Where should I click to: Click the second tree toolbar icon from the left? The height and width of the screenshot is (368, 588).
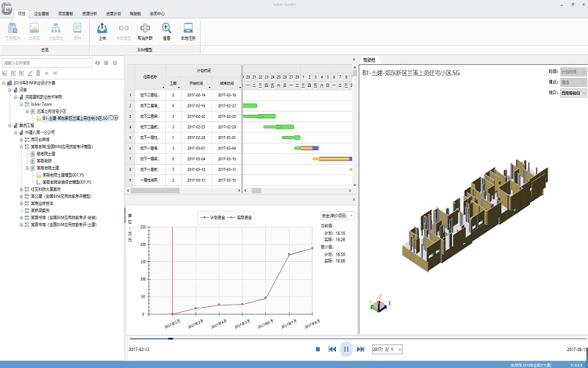pos(13,73)
